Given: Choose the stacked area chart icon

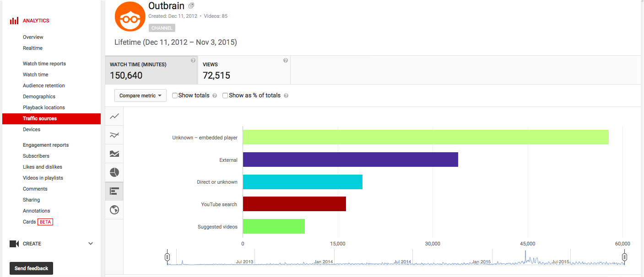Looking at the screenshot, I should pos(114,154).
